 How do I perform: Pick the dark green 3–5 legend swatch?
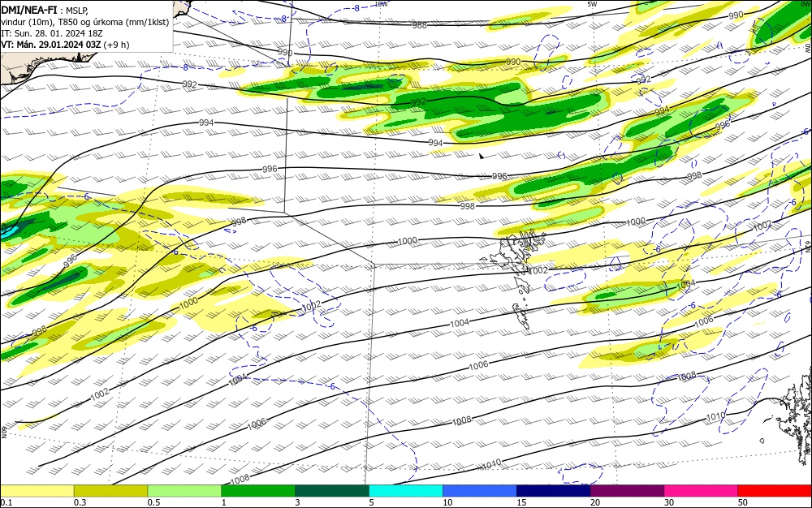pyautogui.click(x=332, y=491)
